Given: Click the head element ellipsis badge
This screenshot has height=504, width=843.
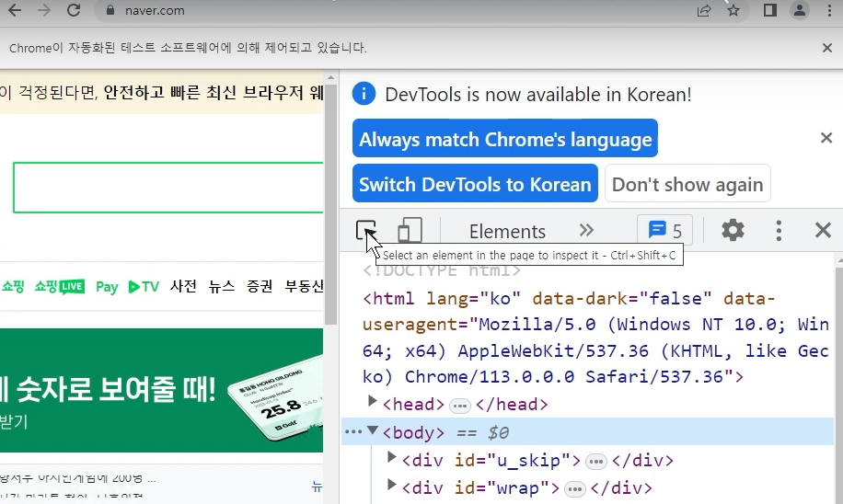Looking at the screenshot, I should pos(459,406).
